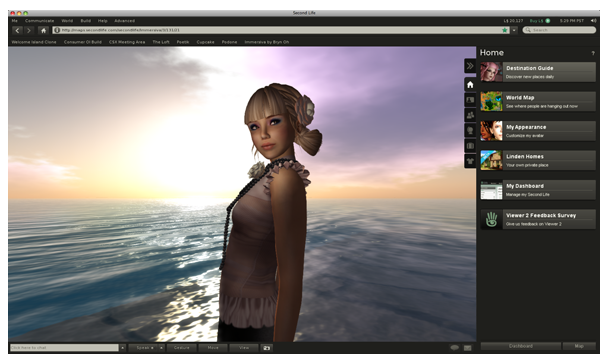
Task: Click the Map button at panel bottom
Action: pyautogui.click(x=579, y=346)
